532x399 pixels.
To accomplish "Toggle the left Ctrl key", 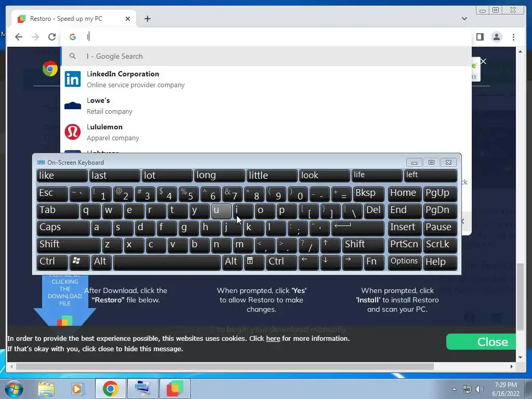I will click(x=52, y=262).
